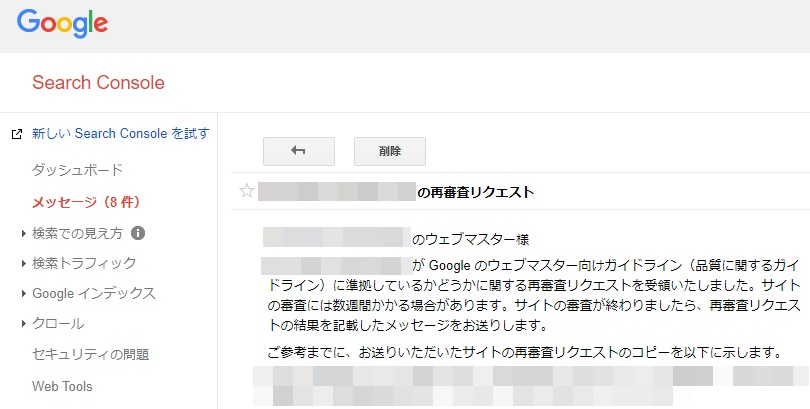The width and height of the screenshot is (810, 409).
Task: Go to ダッシュボード in sidebar
Action: pyautogui.click(x=77, y=170)
